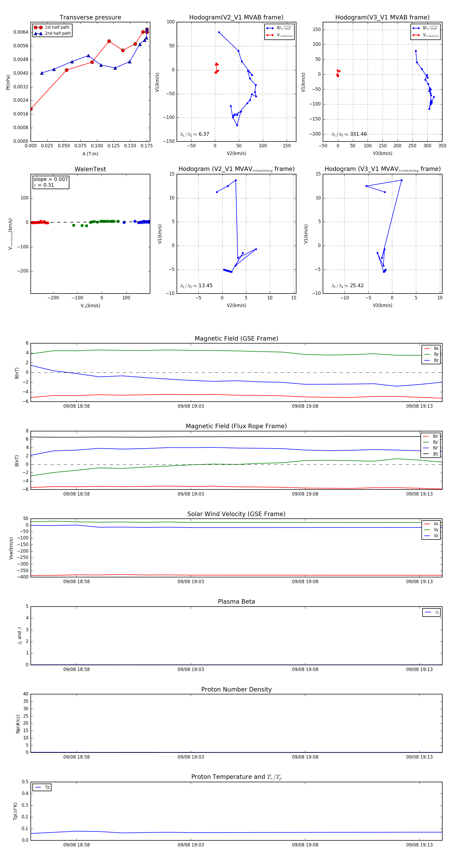Click the "Np(#/cc)" y-axis label

18,723
